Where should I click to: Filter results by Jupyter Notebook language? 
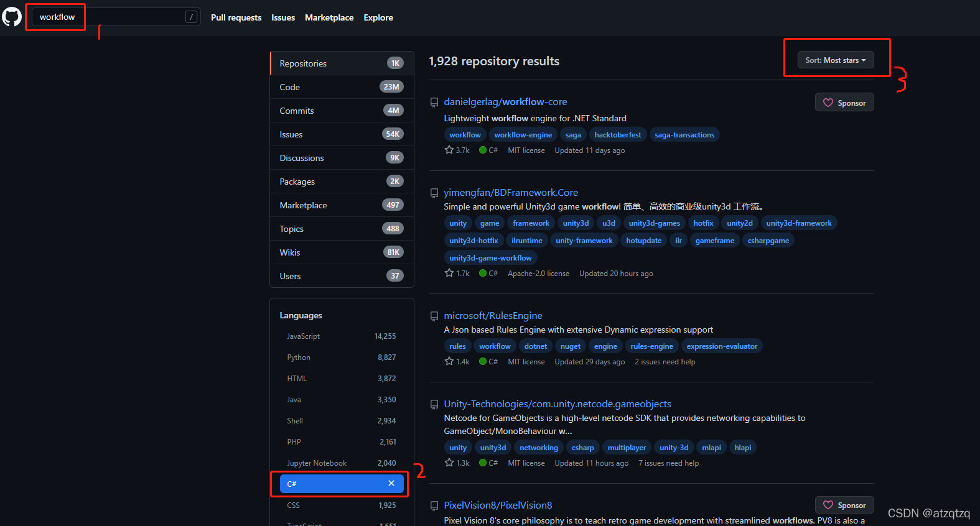pos(342,463)
